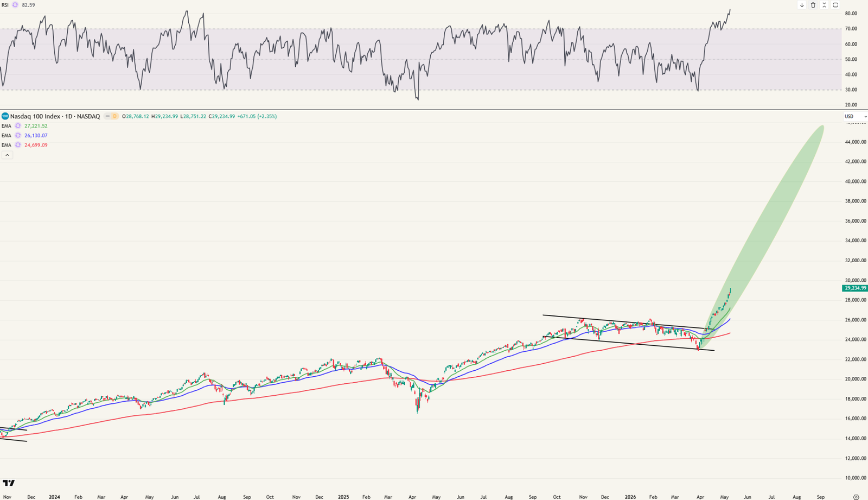Delete the RSI pane with trash icon
This screenshot has height=500, width=868.
(813, 5)
